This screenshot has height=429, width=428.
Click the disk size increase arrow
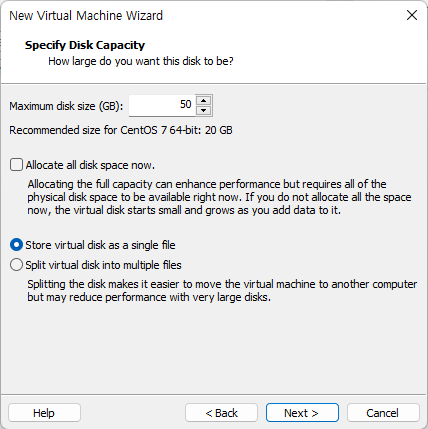(x=203, y=101)
